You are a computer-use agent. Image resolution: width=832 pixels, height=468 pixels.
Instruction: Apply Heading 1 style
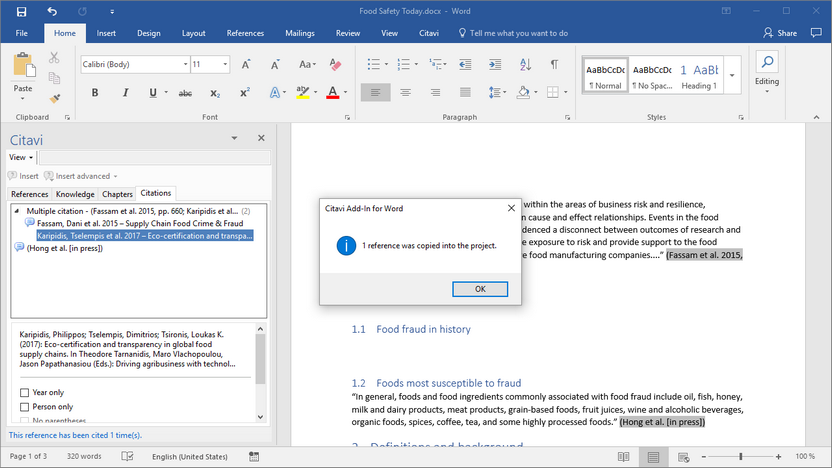click(699, 75)
